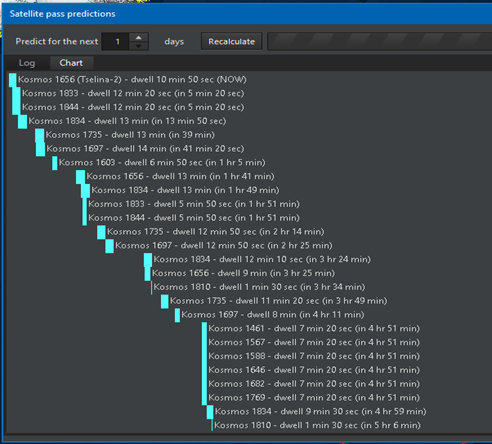Select Kosmos 1735 pass bar in 39 min

pyautogui.click(x=40, y=135)
